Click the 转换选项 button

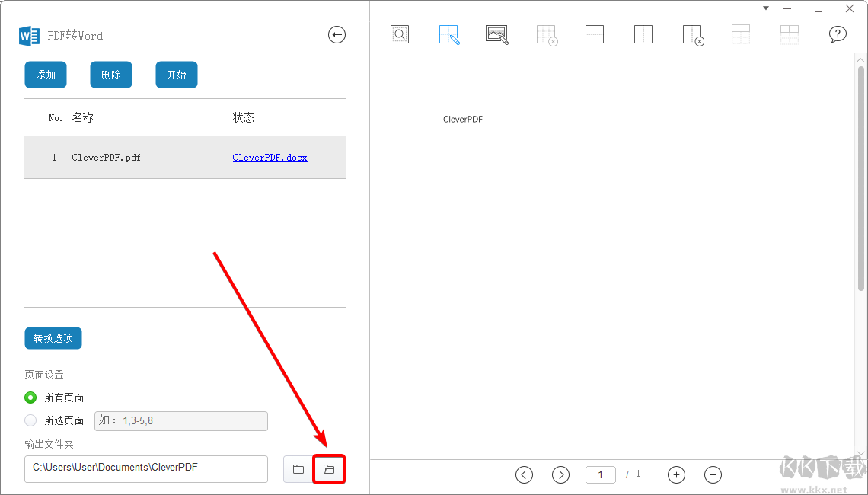(x=53, y=338)
